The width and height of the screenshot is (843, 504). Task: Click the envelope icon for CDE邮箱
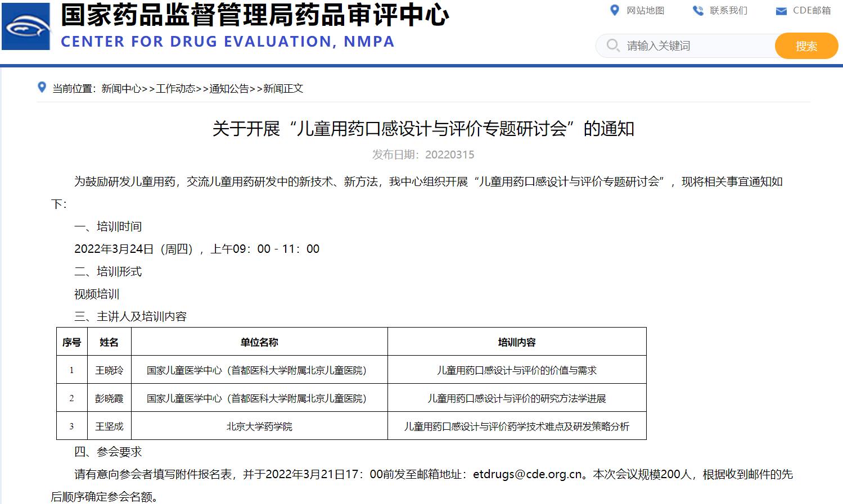[781, 11]
